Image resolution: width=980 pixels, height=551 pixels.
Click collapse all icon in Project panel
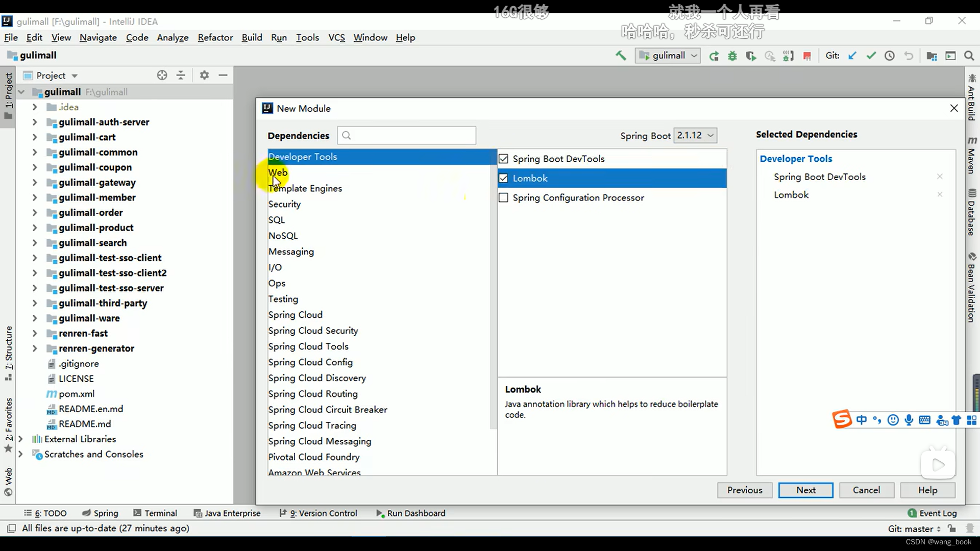coord(181,75)
